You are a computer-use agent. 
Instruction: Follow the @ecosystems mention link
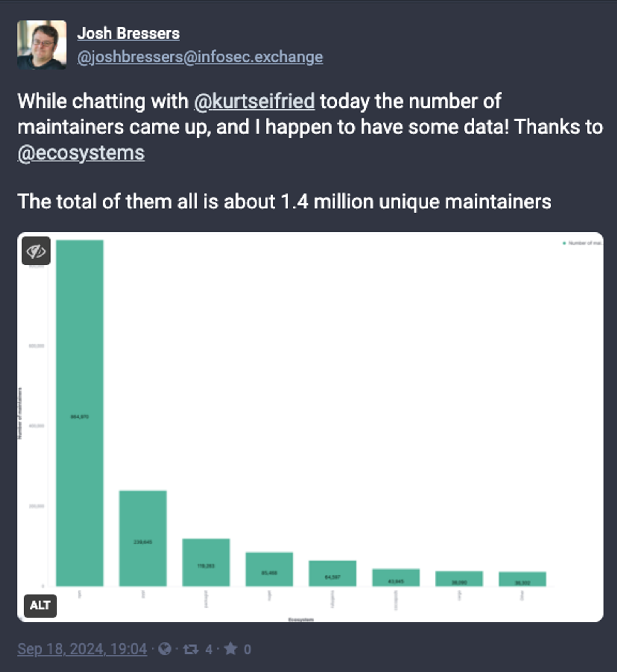click(x=81, y=153)
